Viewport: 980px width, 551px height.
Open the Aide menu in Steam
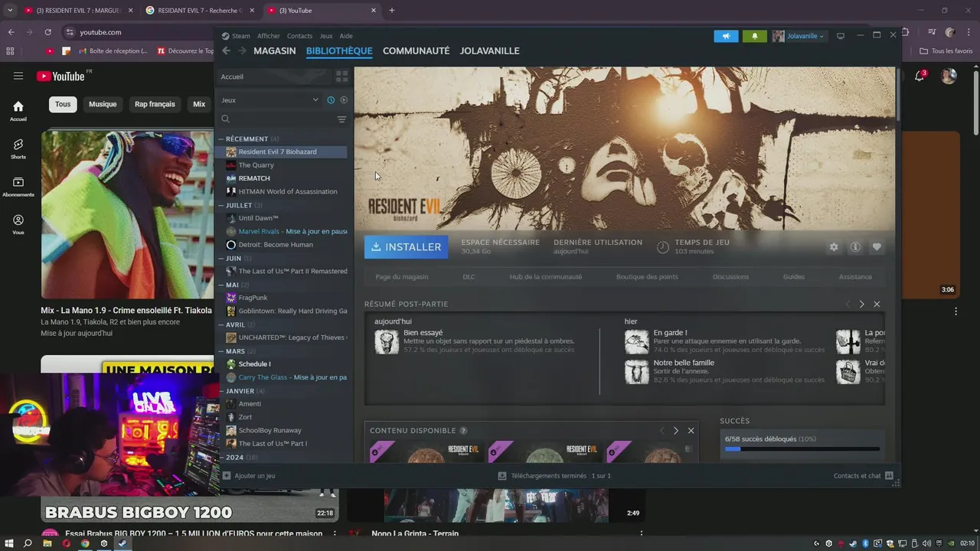346,36
